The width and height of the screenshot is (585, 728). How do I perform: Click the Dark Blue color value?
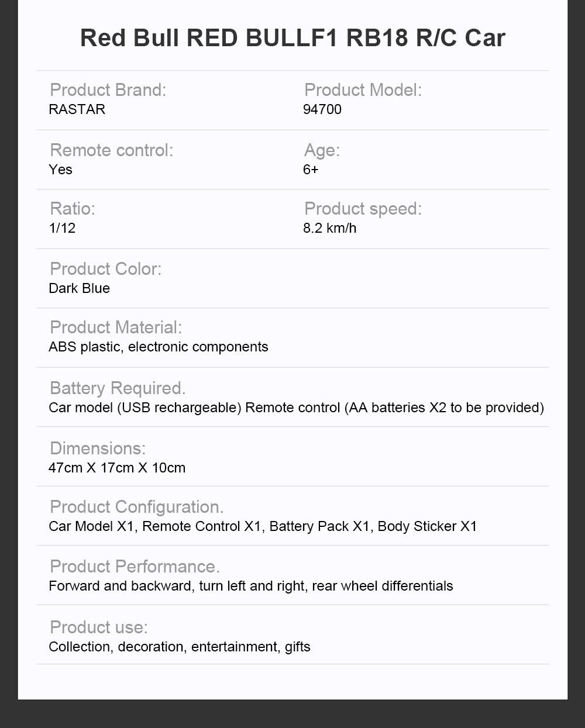[x=80, y=288]
